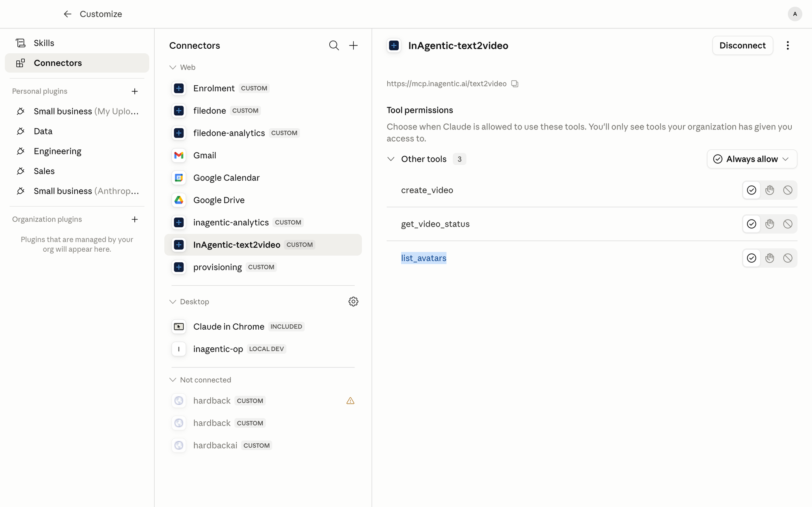This screenshot has width=812, height=507.
Task: Set get_video_status to always allow
Action: [752, 224]
